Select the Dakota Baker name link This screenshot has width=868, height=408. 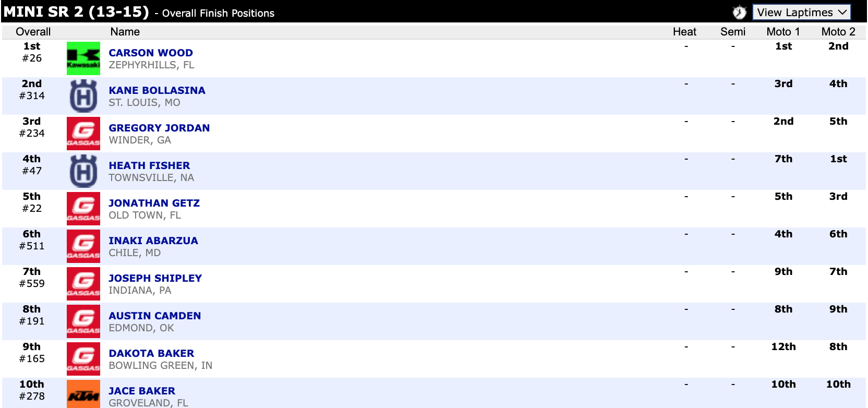(151, 353)
